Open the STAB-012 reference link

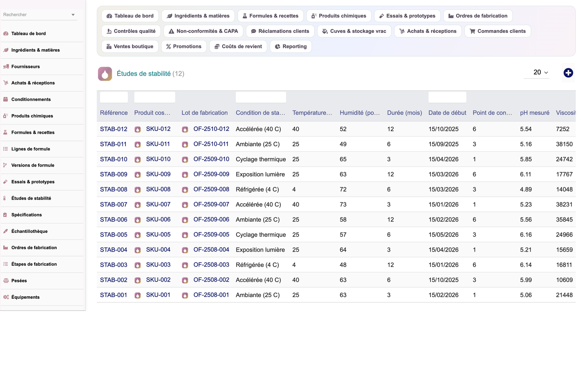point(114,129)
